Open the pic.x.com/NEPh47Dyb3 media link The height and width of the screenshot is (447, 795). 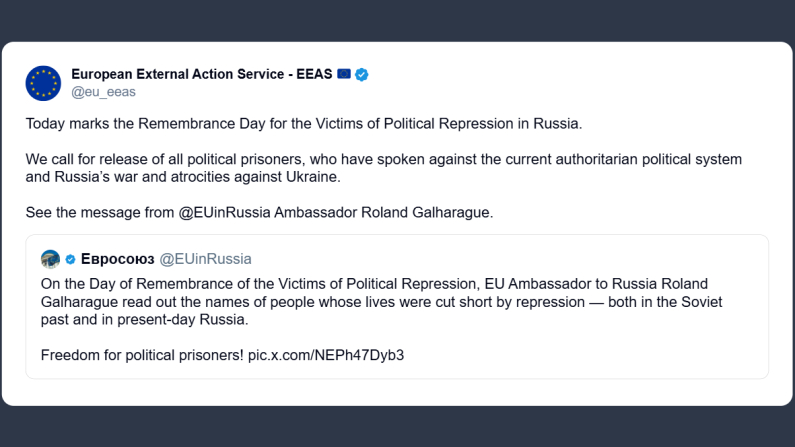pos(325,354)
